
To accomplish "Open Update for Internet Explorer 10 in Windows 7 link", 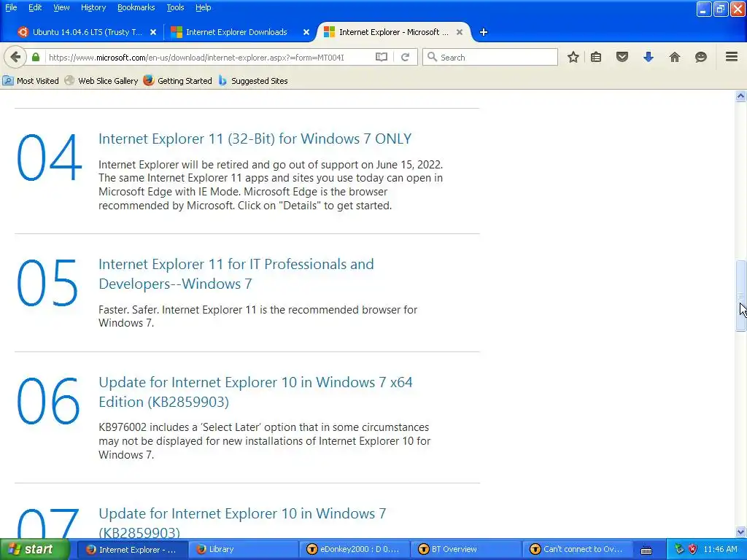I will click(242, 523).
